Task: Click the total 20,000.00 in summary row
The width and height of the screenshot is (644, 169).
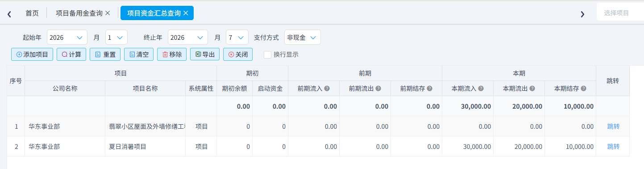Action: (528, 106)
